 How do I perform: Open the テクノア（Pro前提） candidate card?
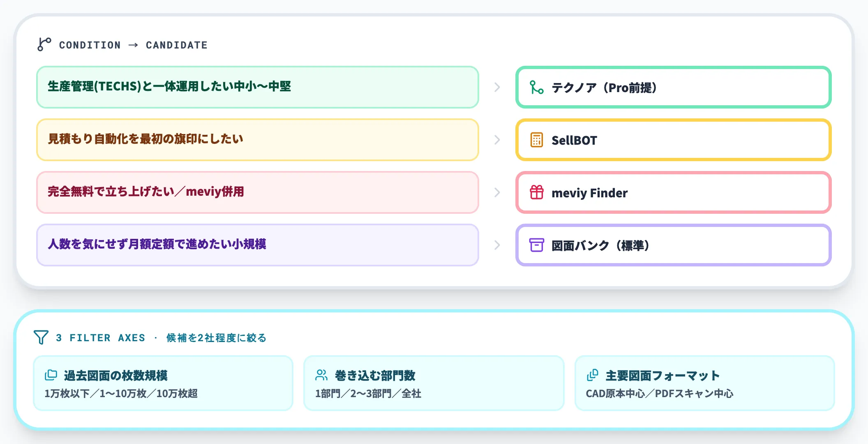click(674, 87)
